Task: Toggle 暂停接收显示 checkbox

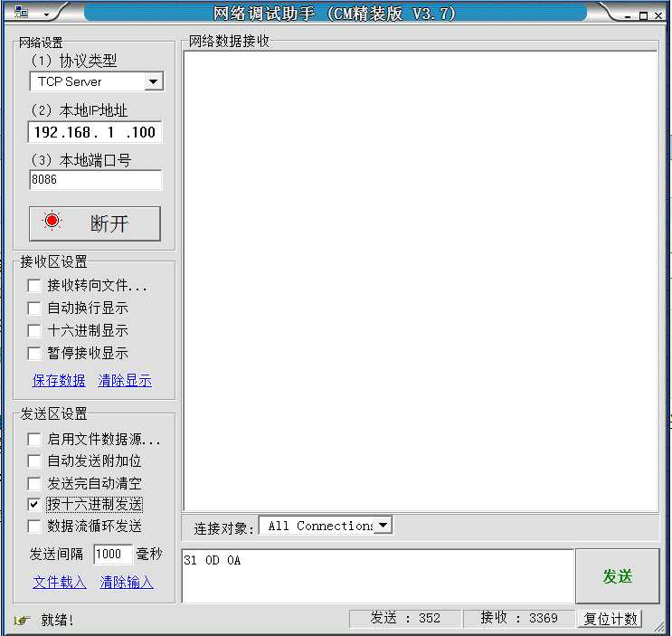Action: click(33, 354)
